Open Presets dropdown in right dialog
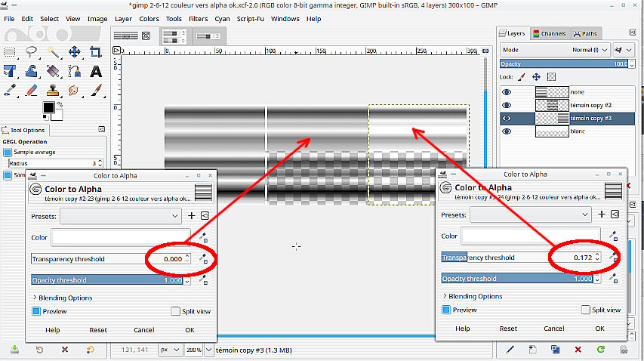The width and height of the screenshot is (644, 361). (531, 214)
